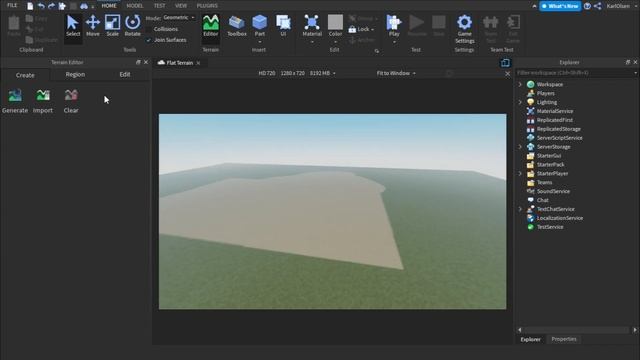The width and height of the screenshot is (640, 360).
Task: Select SoundService in Explorer
Action: tap(553, 191)
